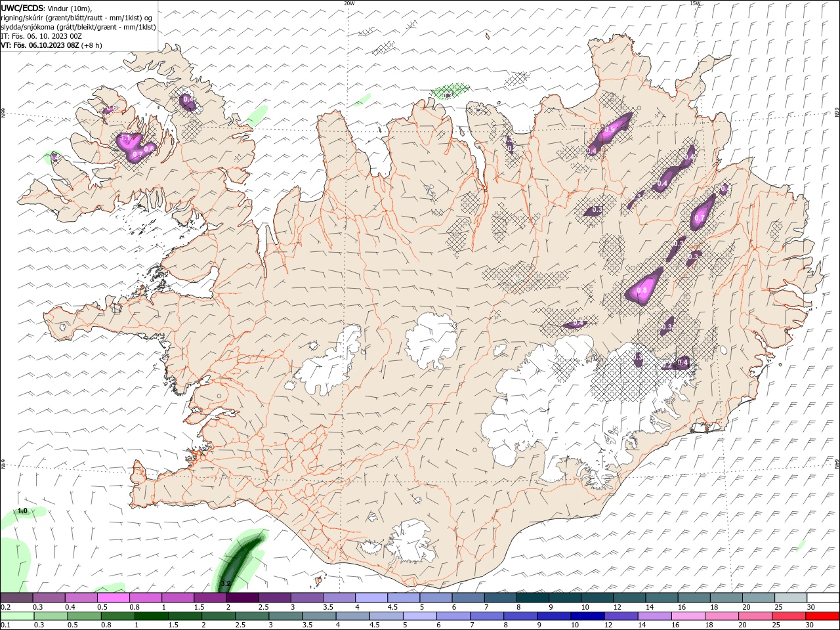Screen dimensions: 840x630
Task: Select the purple-row legend swatch labeled 0.3
Action: (x=49, y=598)
